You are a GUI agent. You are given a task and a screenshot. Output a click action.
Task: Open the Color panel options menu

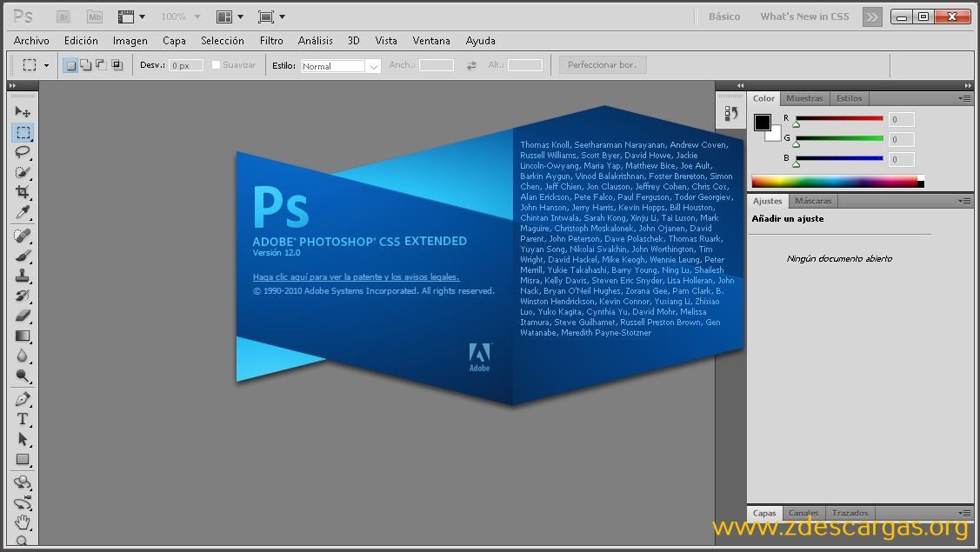pos(964,99)
